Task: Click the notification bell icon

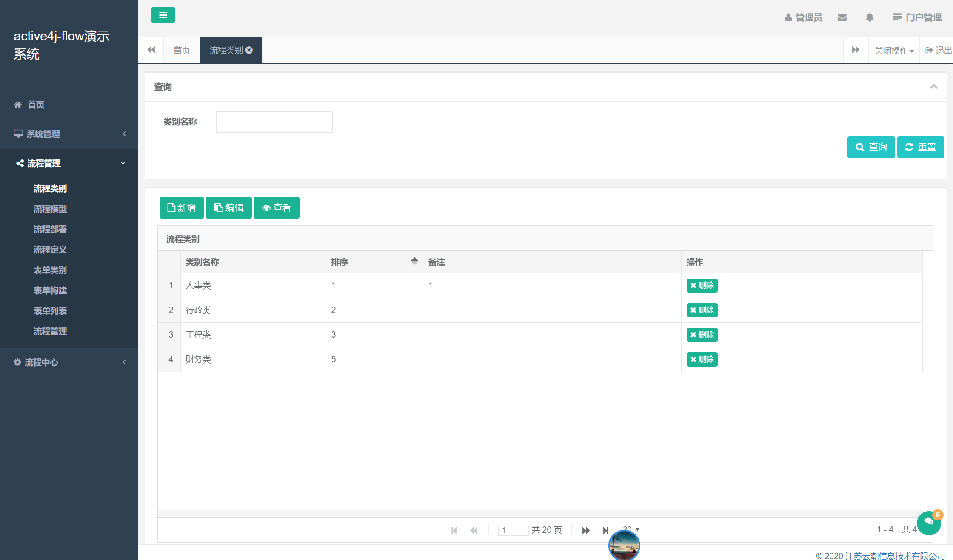Action: coord(870,17)
